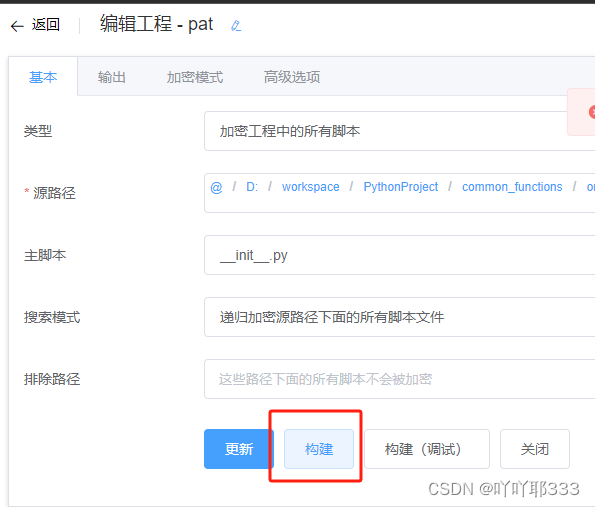Screen dimensions: 595x507
Task: Click the PythonProject path segment
Action: pos(400,187)
